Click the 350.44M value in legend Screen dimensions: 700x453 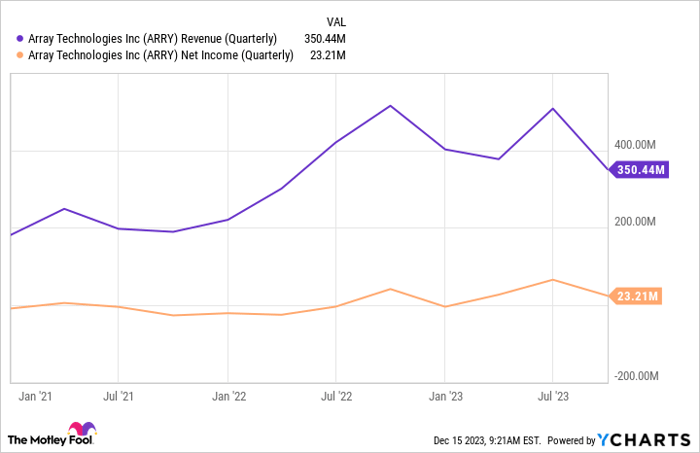pos(325,39)
